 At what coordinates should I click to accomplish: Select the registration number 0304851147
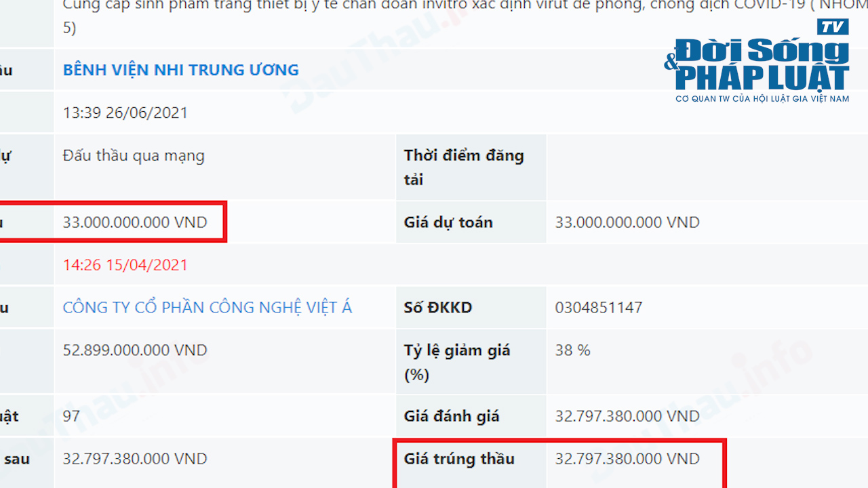point(599,307)
